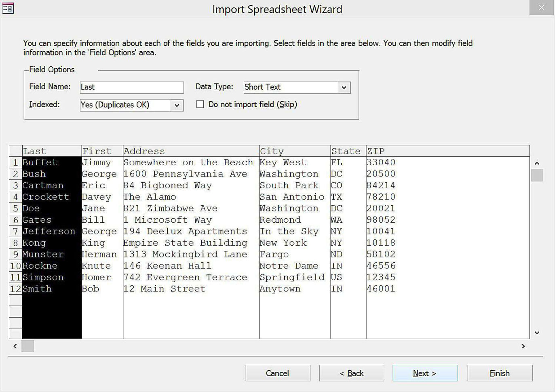Click the up arrow of vertical scrollbar
This screenshot has width=555, height=392.
[x=537, y=162]
